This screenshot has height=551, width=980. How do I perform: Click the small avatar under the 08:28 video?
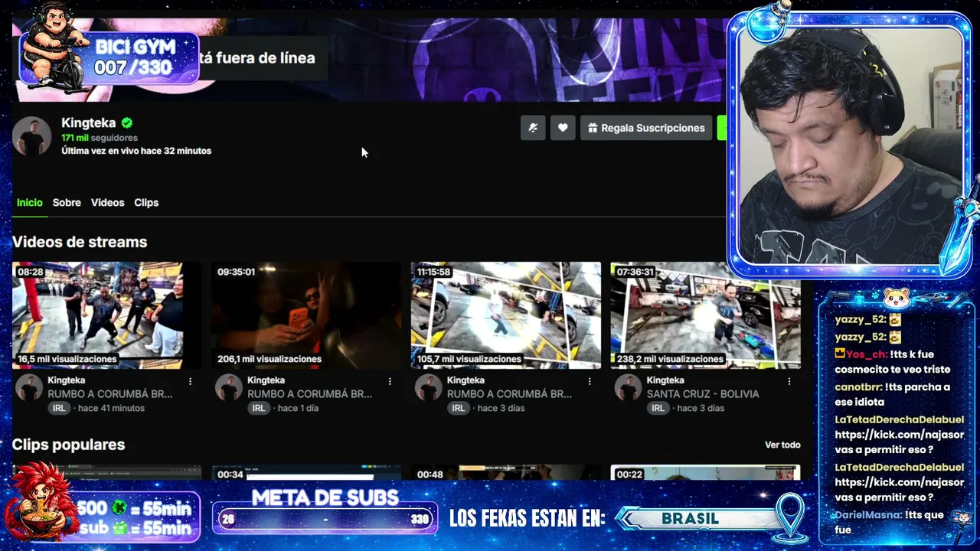tap(29, 388)
